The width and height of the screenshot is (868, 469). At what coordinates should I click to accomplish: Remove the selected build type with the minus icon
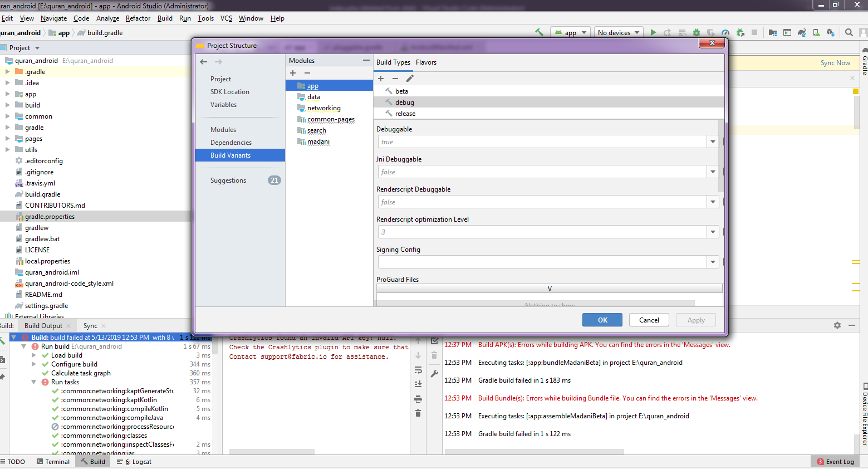point(395,79)
